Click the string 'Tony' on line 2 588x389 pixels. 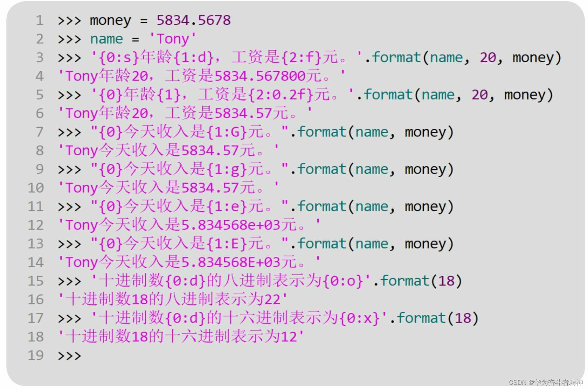173,39
